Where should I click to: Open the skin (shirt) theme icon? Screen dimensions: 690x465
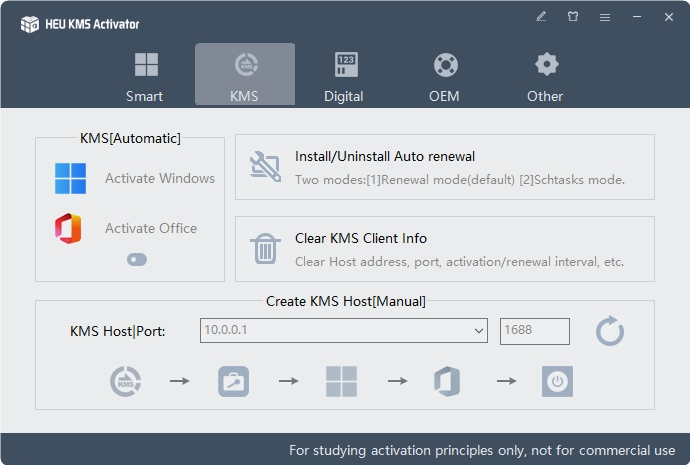coord(573,17)
